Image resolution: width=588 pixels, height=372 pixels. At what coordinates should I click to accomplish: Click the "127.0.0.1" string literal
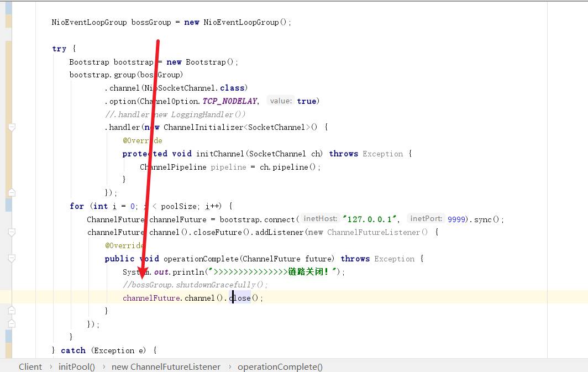[370, 219]
